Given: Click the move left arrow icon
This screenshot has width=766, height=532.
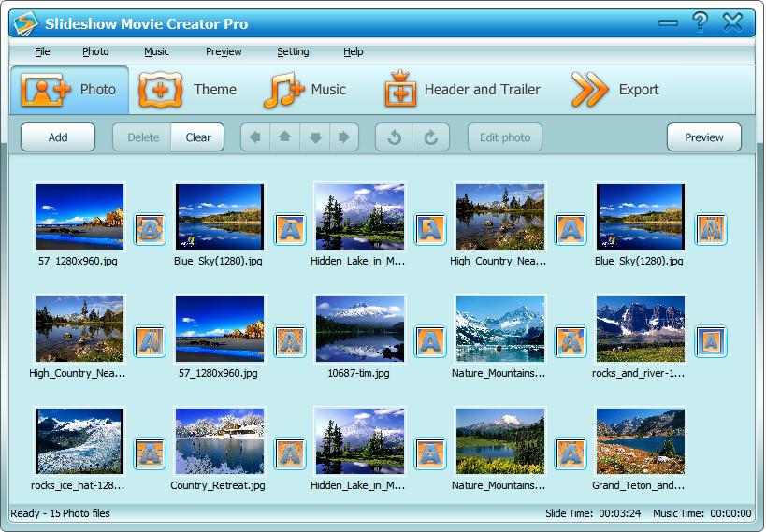Looking at the screenshot, I should 254,137.
